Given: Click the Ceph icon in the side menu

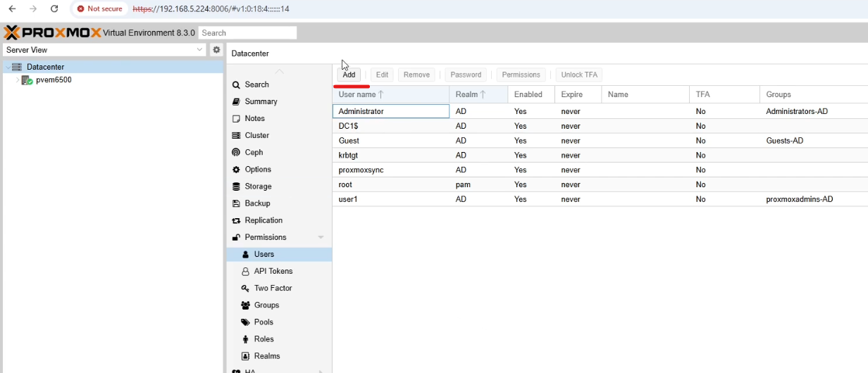Looking at the screenshot, I should coord(236,152).
